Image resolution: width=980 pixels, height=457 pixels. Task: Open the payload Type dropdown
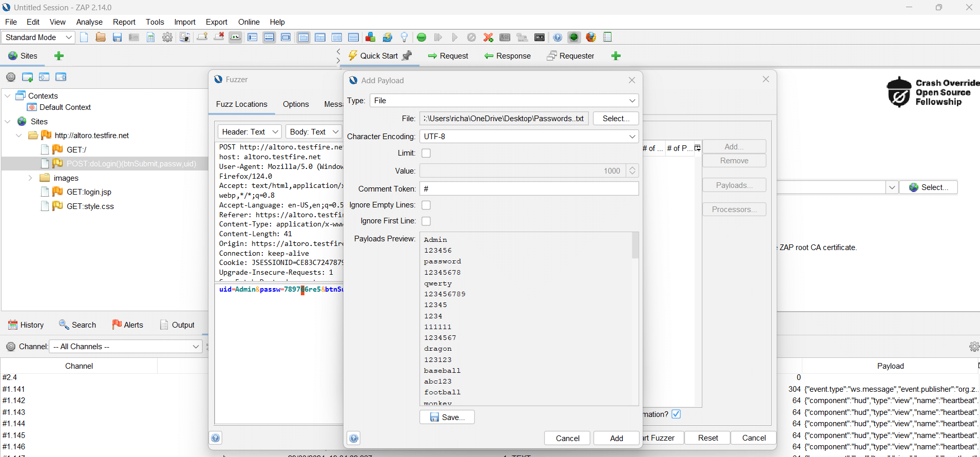click(632, 101)
